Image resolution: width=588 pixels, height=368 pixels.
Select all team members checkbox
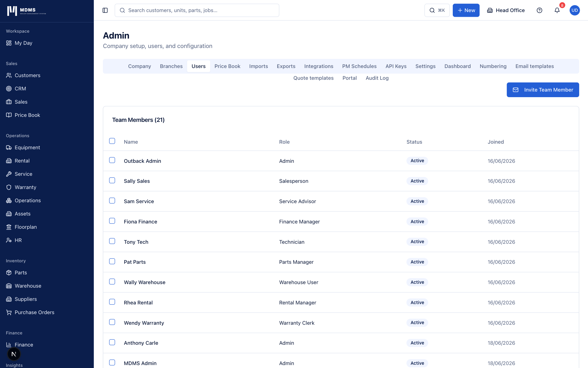(112, 141)
